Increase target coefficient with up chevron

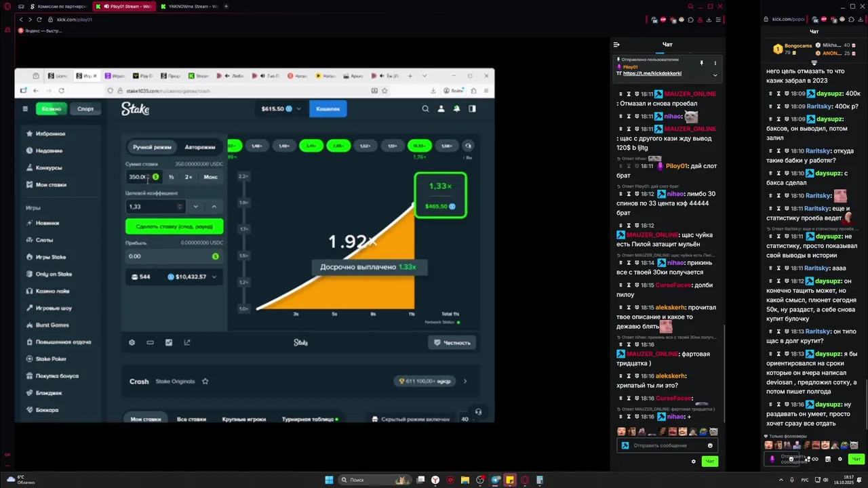(x=214, y=207)
